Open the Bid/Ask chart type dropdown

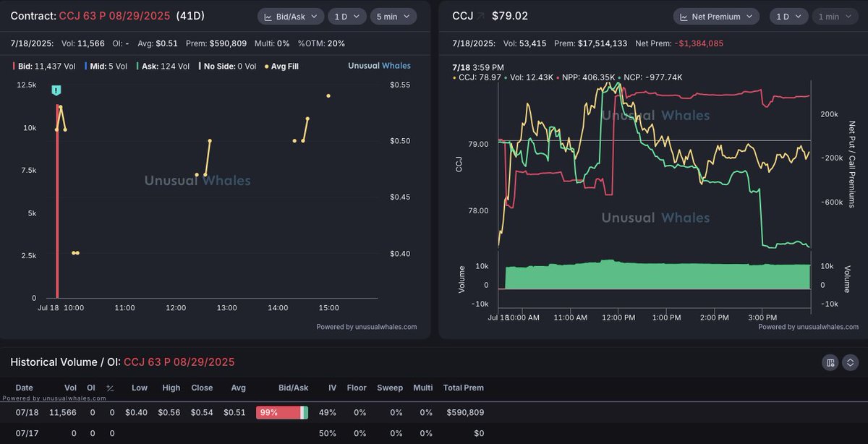pos(290,16)
